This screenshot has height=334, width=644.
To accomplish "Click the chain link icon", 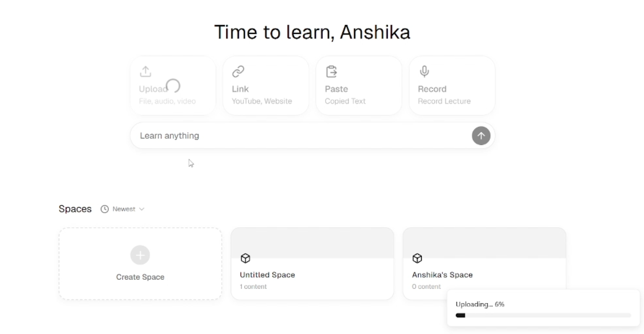I will pyautogui.click(x=238, y=72).
